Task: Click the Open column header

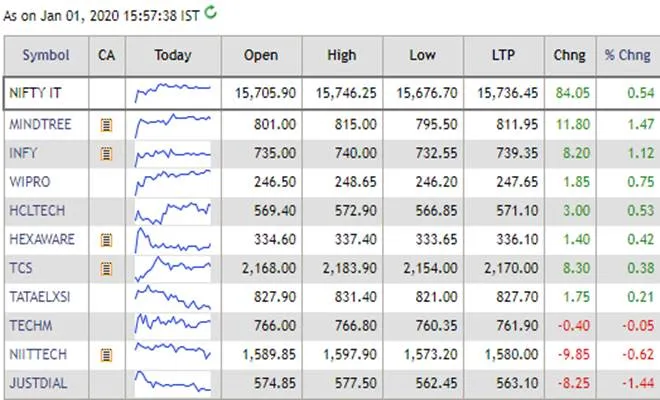Action: tap(262, 55)
